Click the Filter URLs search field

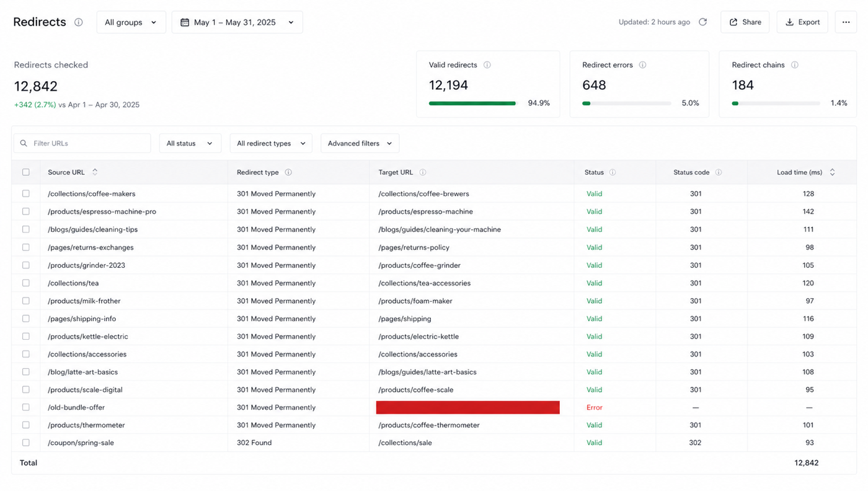click(82, 143)
